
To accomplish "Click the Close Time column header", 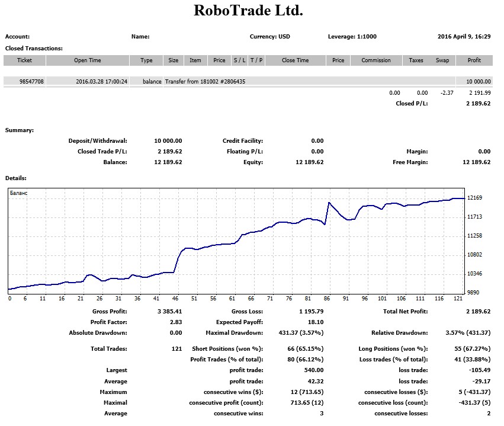I will point(295,60).
